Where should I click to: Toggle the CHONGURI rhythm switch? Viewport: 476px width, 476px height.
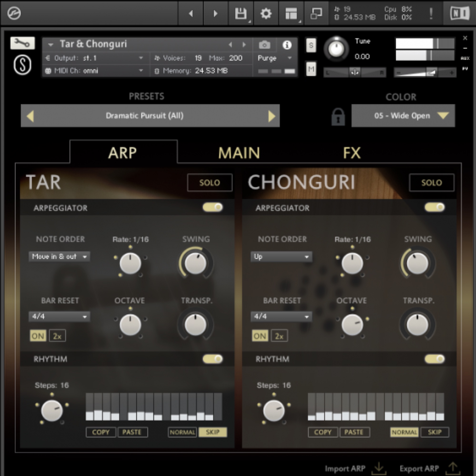(x=435, y=359)
